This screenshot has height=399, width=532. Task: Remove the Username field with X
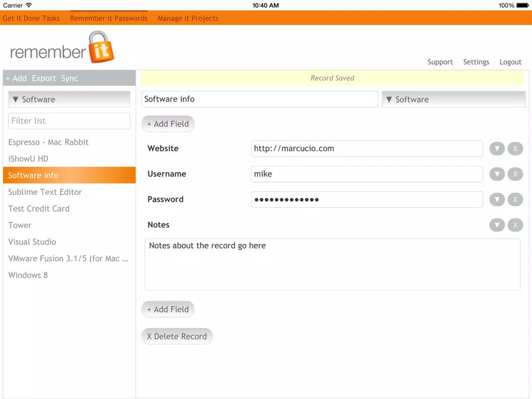(515, 174)
